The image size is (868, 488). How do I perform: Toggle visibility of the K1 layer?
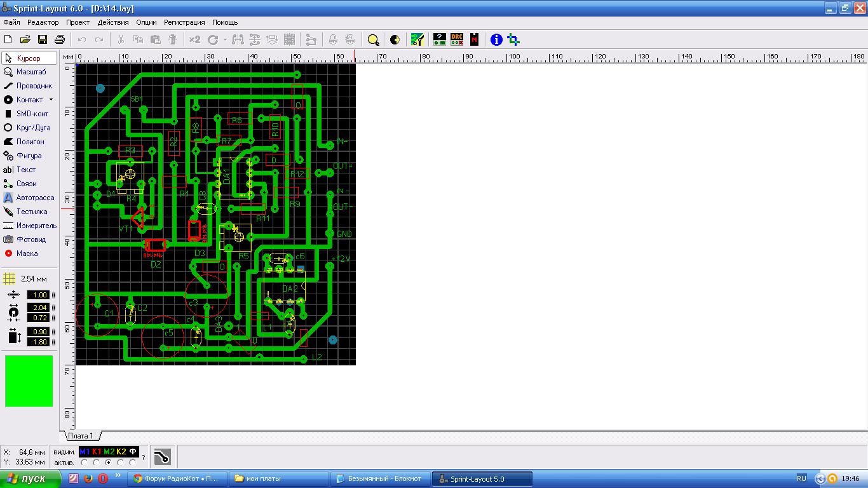(97, 452)
